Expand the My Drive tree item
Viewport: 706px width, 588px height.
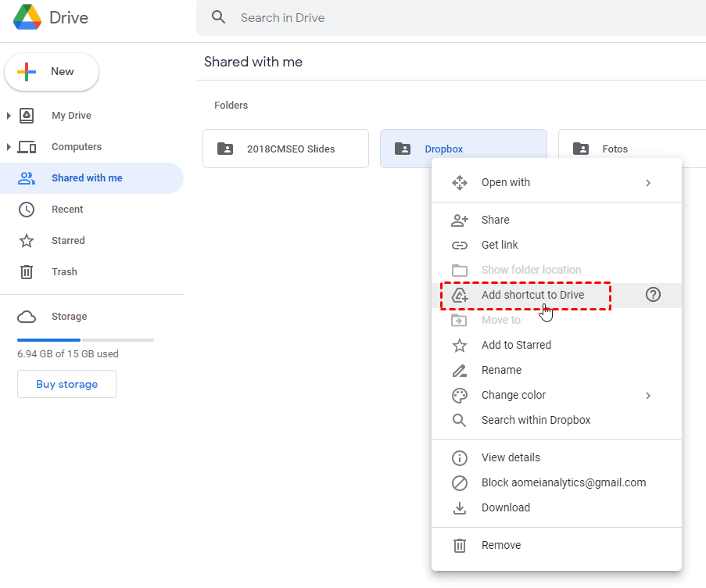8,115
